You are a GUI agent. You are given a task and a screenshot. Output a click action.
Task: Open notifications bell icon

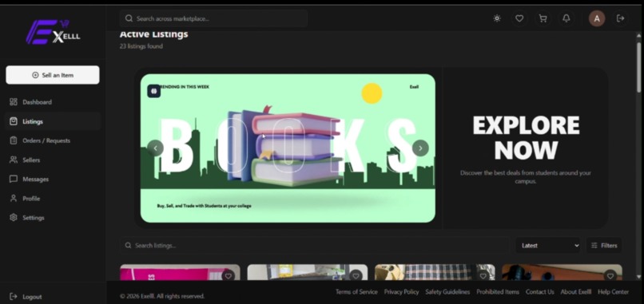566,18
